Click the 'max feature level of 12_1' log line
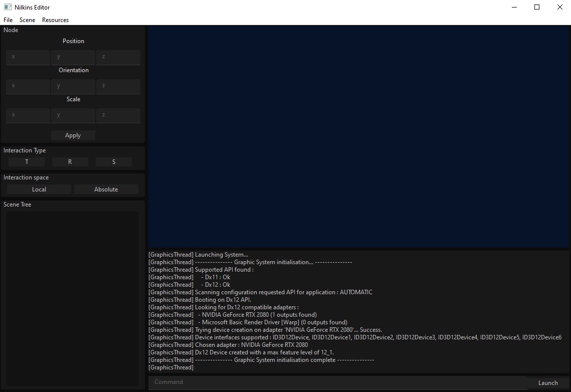Viewport: 571px width, 392px height. [242, 353]
